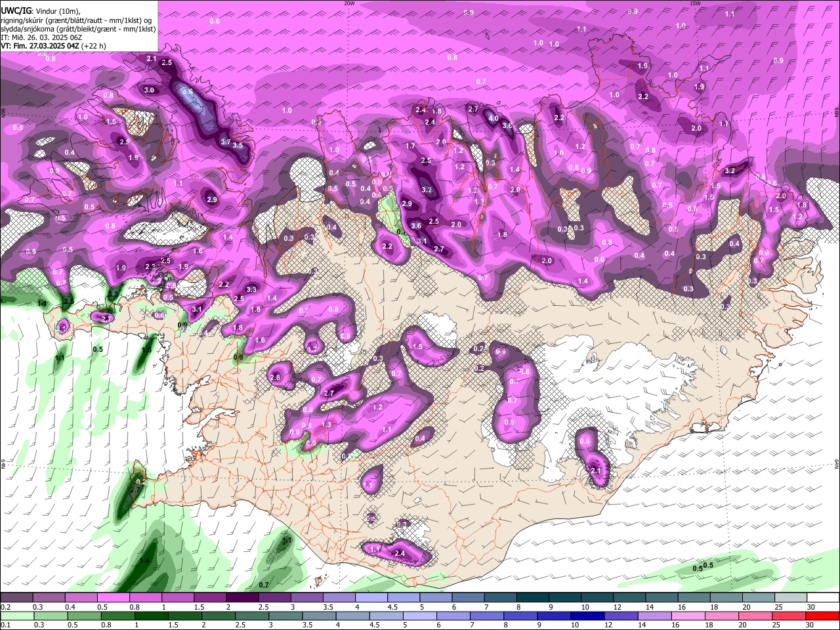Click the 3.0 snowfall value on the map
This screenshot has width=840, height=630.
[149, 91]
